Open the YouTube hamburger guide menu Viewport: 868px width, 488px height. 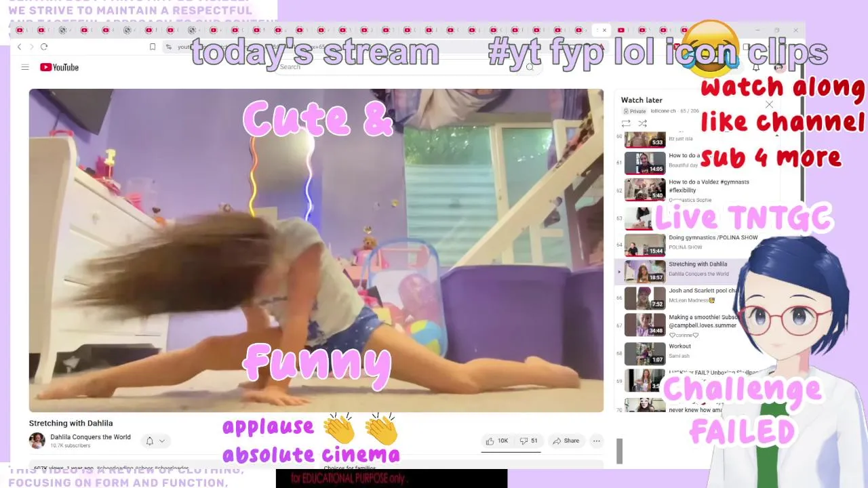25,67
